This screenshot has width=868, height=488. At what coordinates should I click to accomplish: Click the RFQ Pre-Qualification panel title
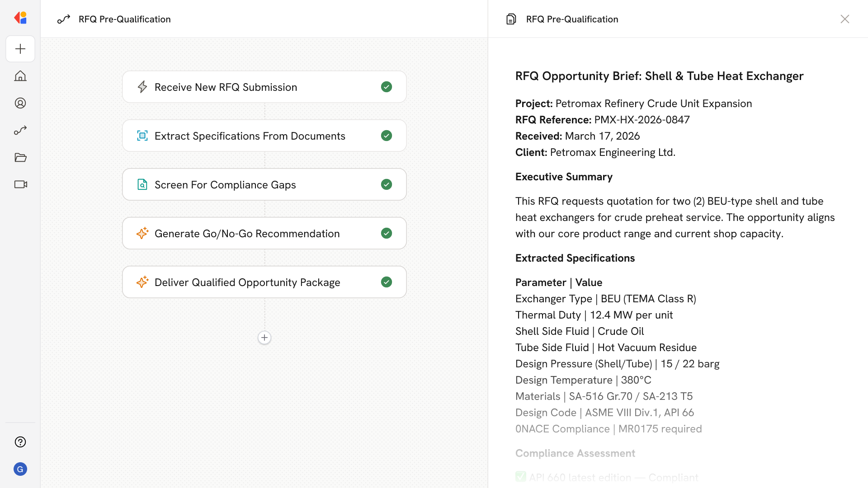tap(572, 19)
